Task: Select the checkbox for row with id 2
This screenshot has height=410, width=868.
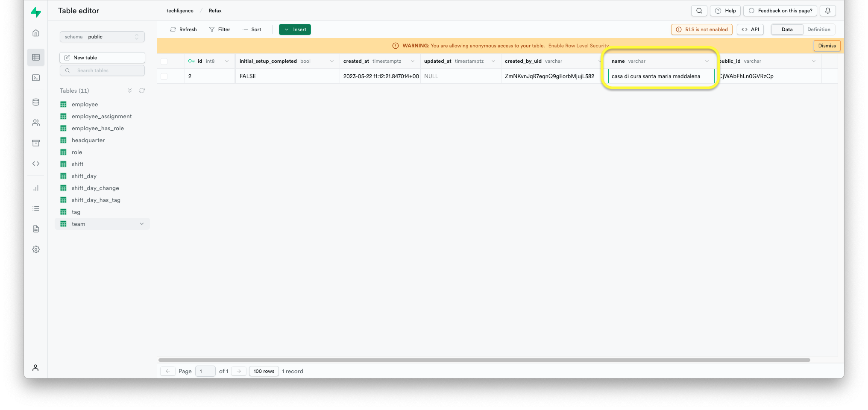Action: point(164,76)
